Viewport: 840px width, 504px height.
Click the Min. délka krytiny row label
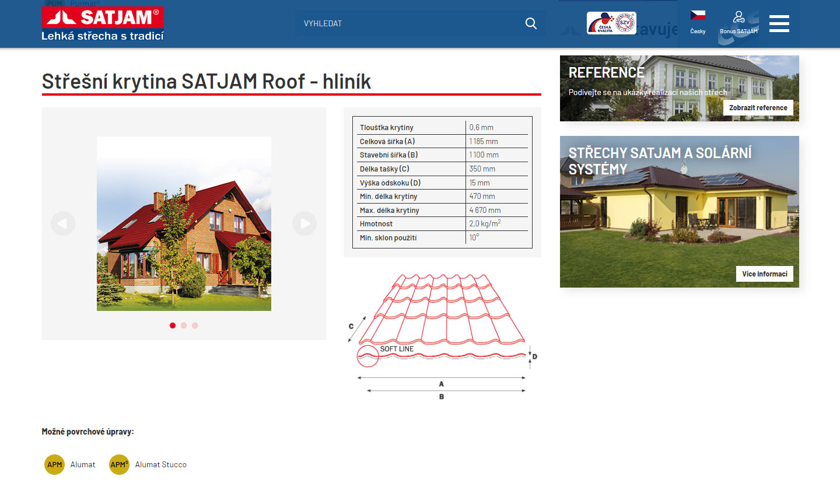click(x=388, y=197)
